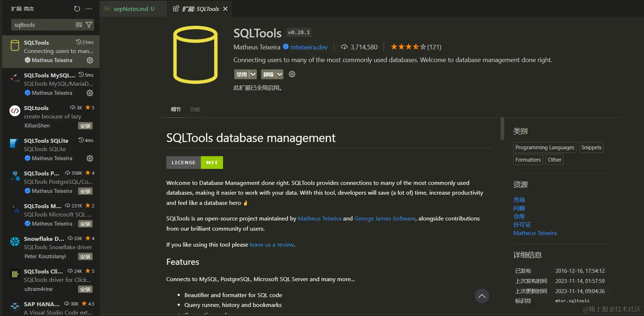This screenshot has height=316, width=644.
Task: Open the Matheus Teixeira resource link
Action: pos(535,233)
